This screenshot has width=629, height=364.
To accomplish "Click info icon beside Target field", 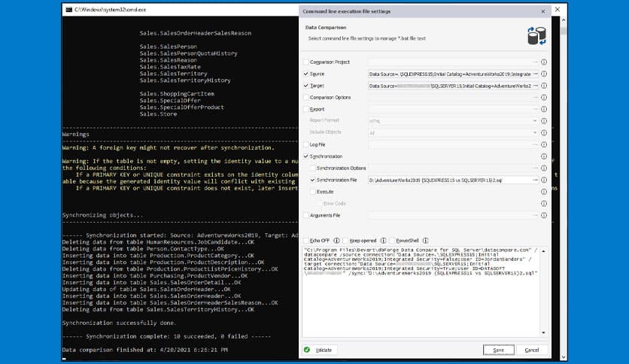I will (x=544, y=86).
